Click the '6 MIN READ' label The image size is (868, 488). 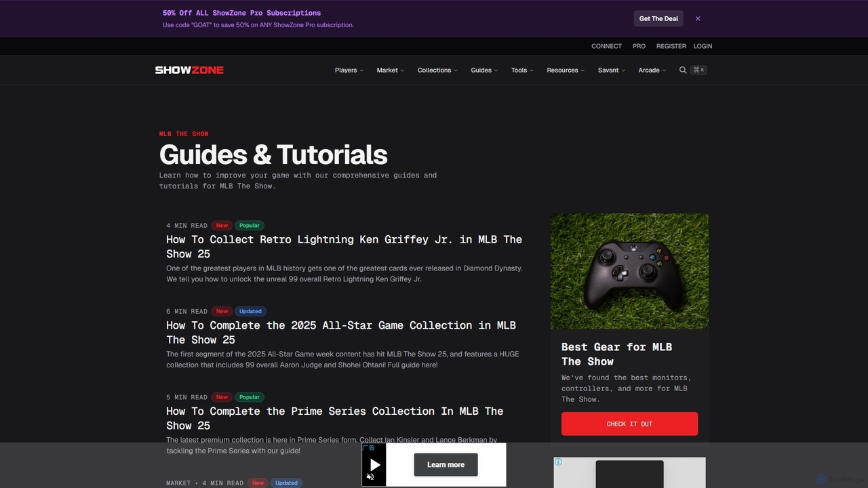pyautogui.click(x=187, y=311)
